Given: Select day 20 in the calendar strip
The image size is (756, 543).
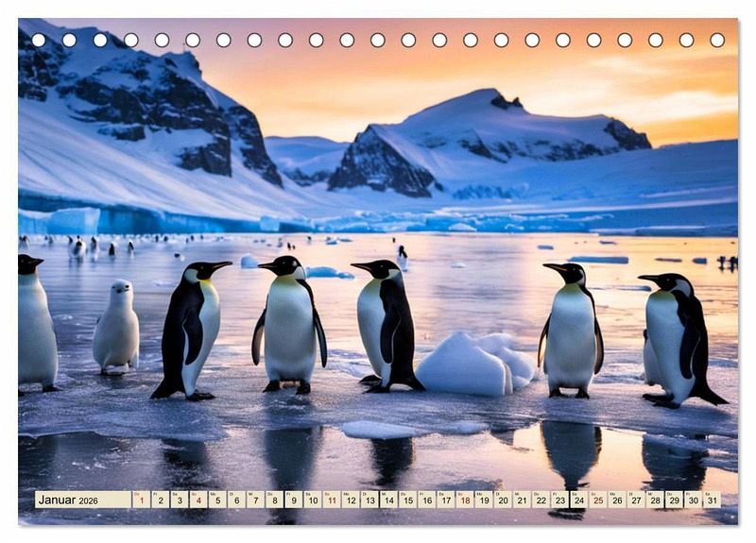Looking at the screenshot, I should coord(504,500).
